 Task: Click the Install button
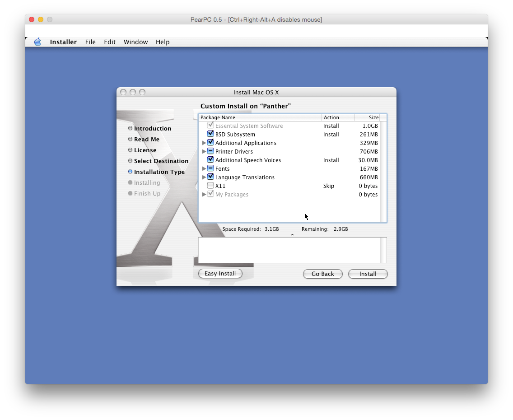(368, 274)
